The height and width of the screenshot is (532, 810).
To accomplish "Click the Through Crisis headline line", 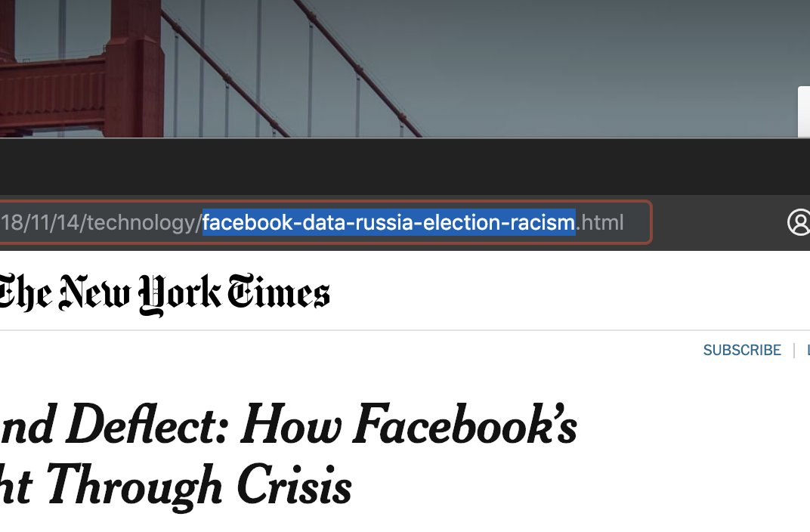I will pyautogui.click(x=175, y=485).
